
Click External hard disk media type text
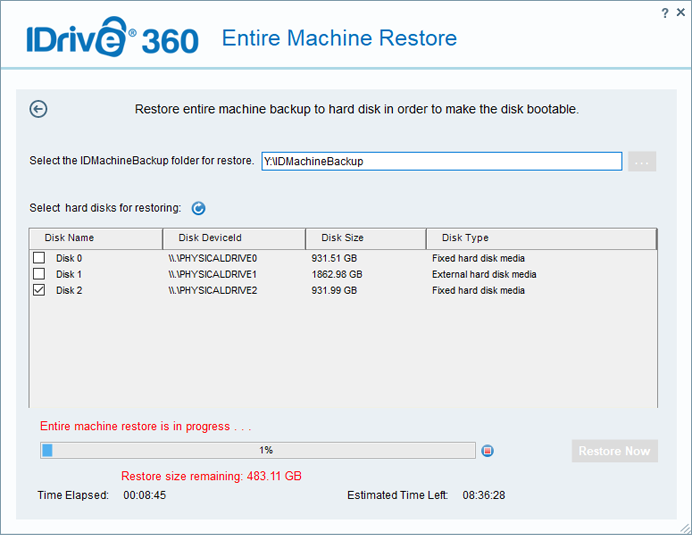484,274
